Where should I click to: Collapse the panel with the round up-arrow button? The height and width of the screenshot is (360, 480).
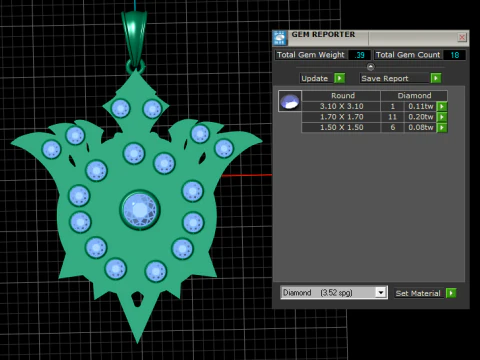371,67
